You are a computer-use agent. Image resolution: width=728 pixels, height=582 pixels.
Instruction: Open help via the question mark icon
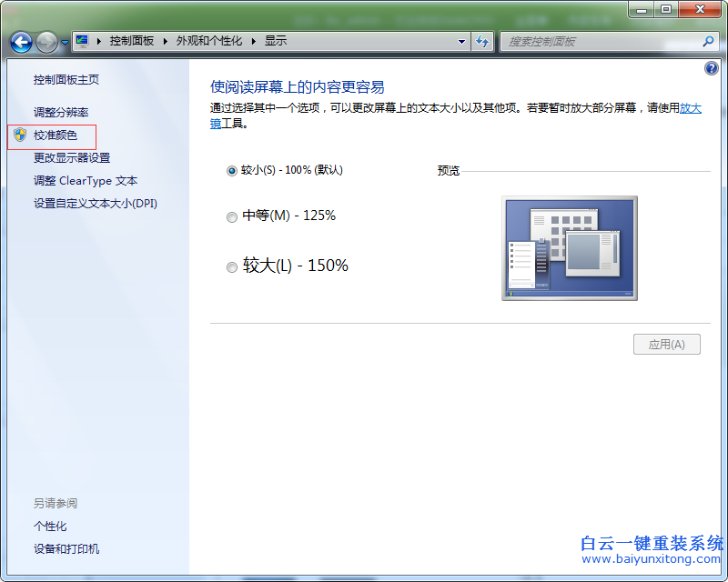711,67
